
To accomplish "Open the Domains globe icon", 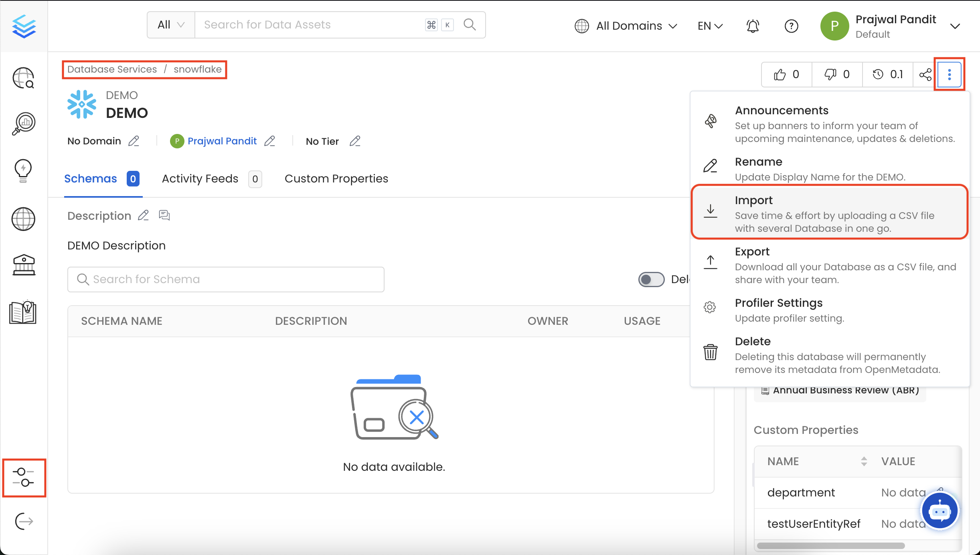I will point(23,219).
